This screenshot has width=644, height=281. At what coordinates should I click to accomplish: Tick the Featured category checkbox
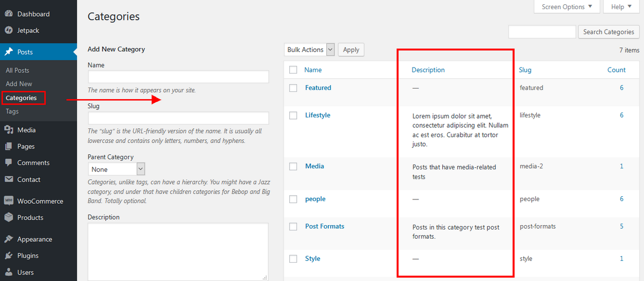click(x=293, y=88)
